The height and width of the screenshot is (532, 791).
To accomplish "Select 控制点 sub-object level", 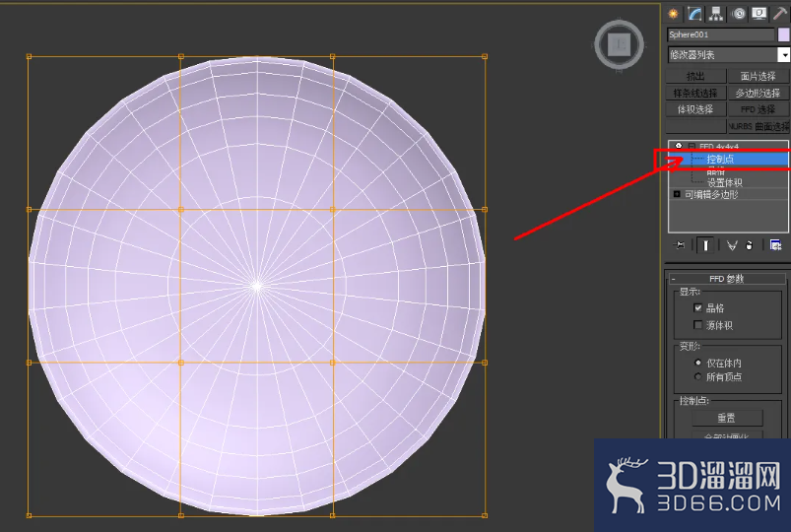I will pyautogui.click(x=720, y=159).
